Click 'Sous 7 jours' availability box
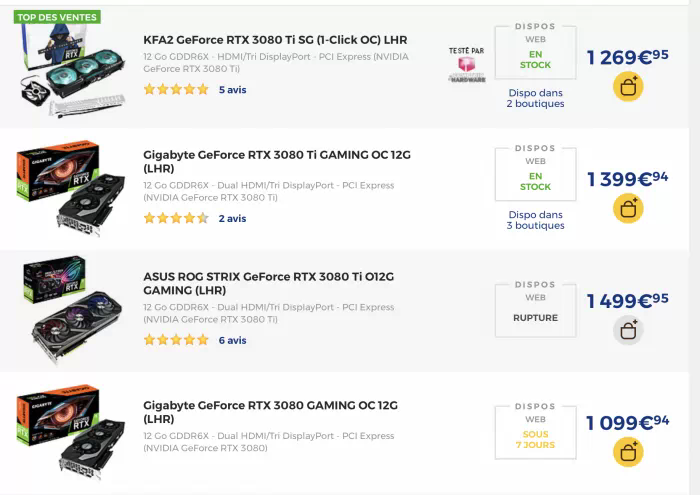 point(535,432)
